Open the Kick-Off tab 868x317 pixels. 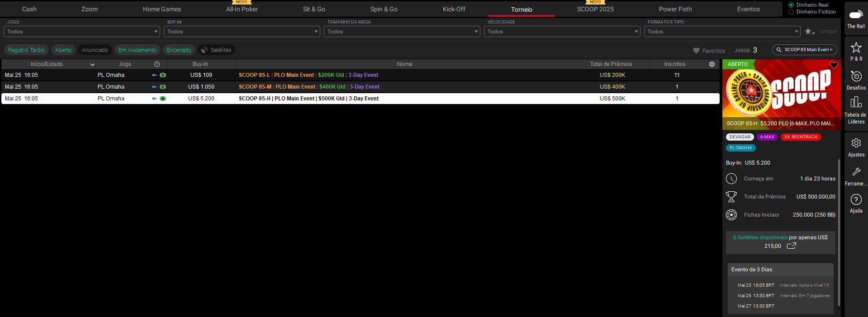point(454,9)
